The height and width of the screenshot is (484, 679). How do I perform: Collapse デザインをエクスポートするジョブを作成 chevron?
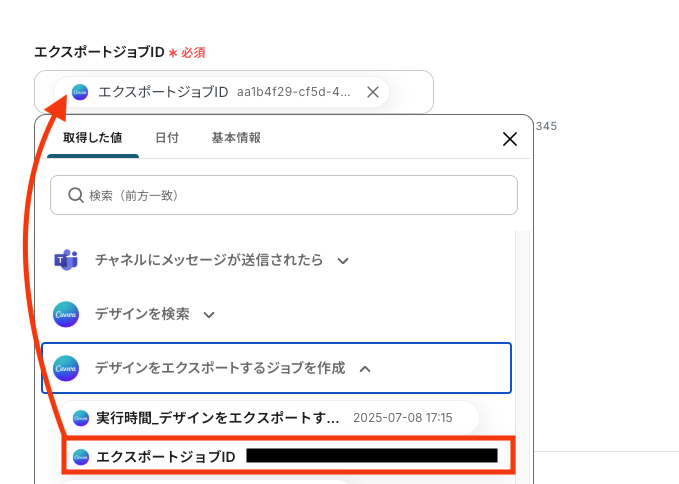[365, 369]
